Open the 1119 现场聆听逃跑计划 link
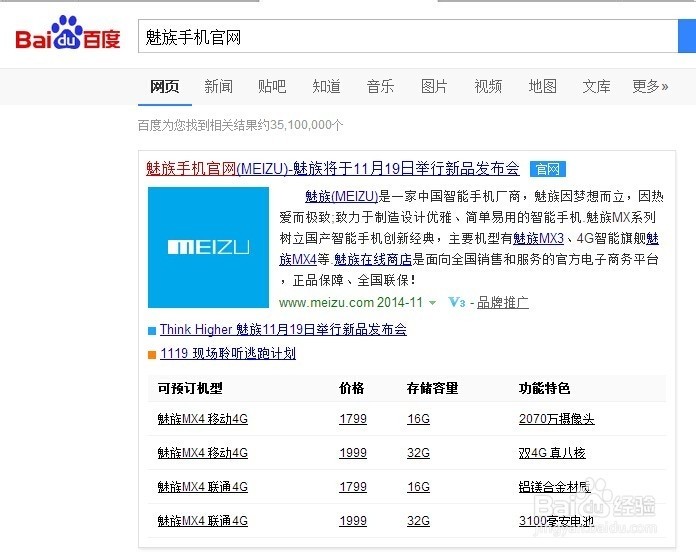 click(228, 353)
